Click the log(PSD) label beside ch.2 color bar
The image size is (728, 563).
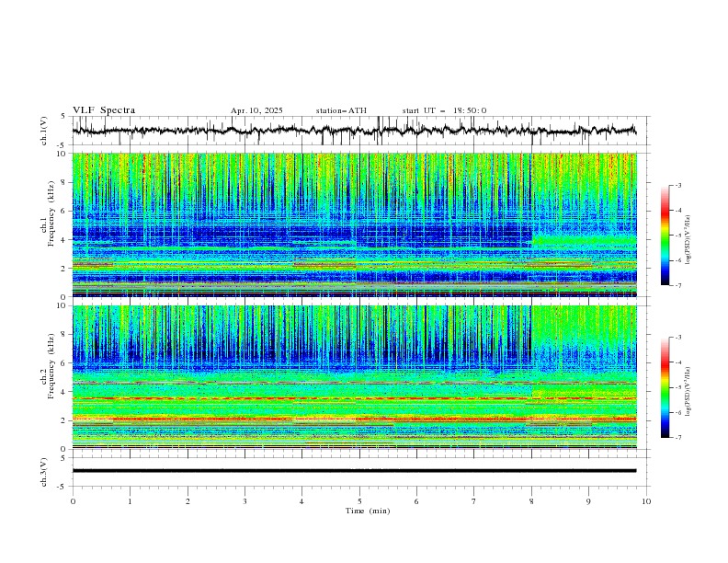pyautogui.click(x=688, y=391)
